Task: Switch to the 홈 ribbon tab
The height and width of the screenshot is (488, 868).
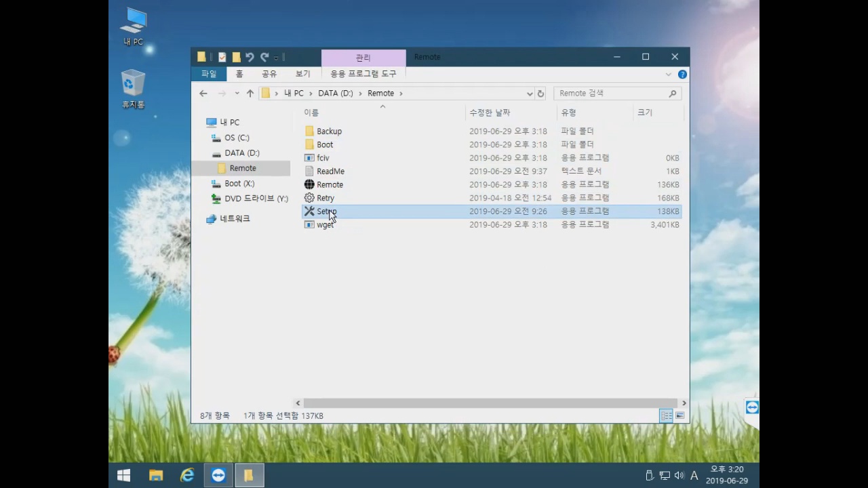Action: click(239, 74)
